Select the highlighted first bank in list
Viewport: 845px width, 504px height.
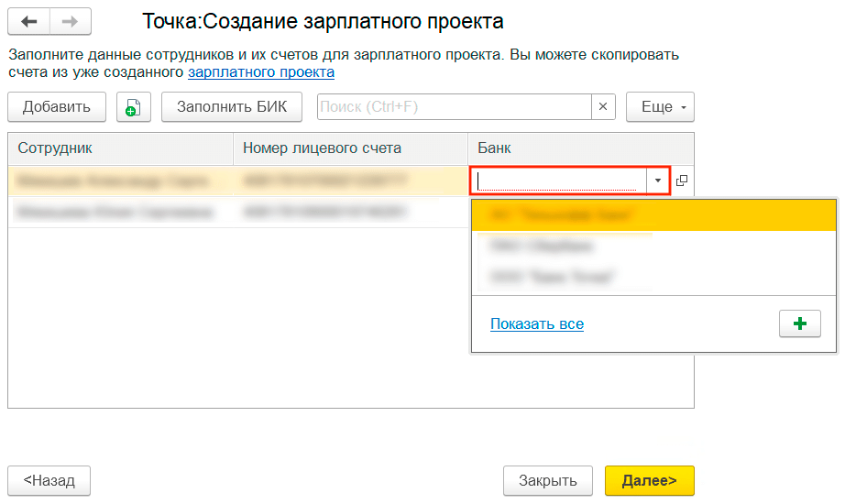(561, 215)
